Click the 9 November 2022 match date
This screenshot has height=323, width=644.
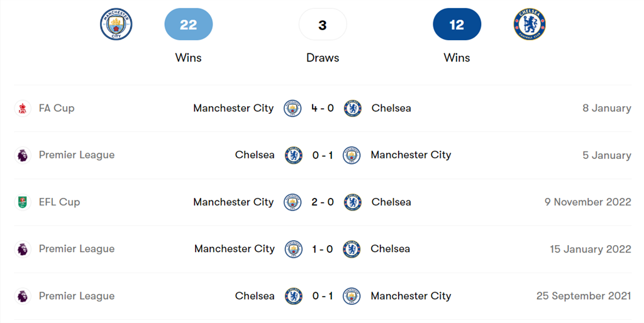coord(587,202)
